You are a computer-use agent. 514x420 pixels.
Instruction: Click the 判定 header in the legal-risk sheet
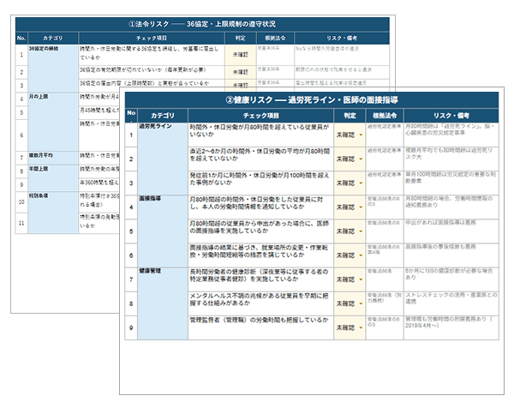tap(240, 38)
